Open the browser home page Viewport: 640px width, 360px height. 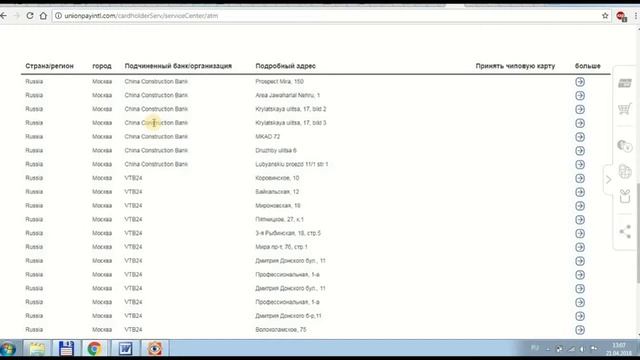pyautogui.click(x=43, y=16)
